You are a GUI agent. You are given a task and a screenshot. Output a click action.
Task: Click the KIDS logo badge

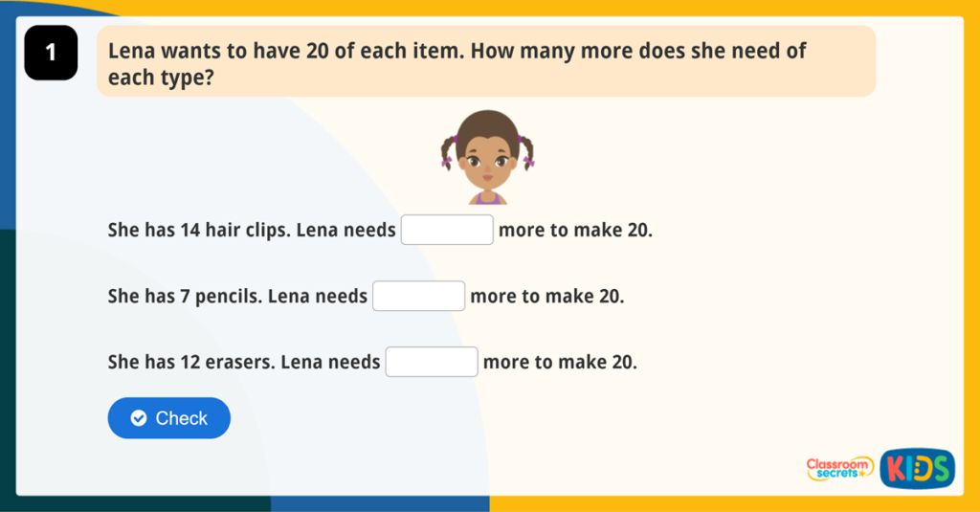(917, 468)
